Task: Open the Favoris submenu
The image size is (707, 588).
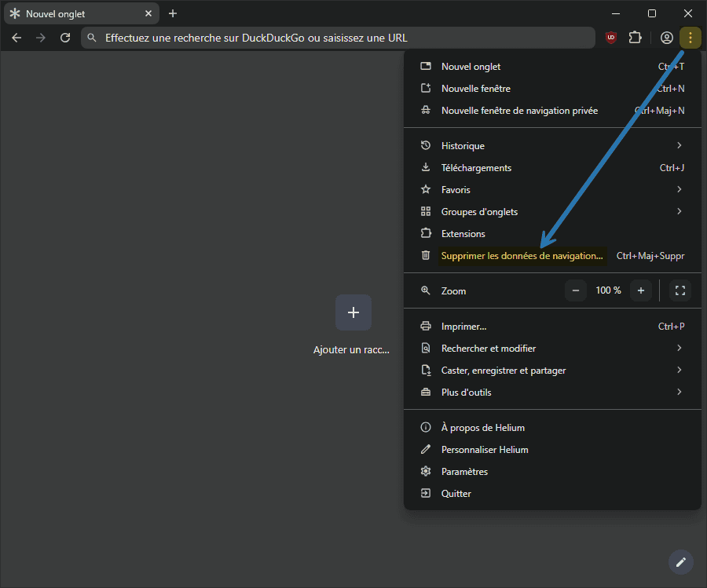Action: coord(552,190)
